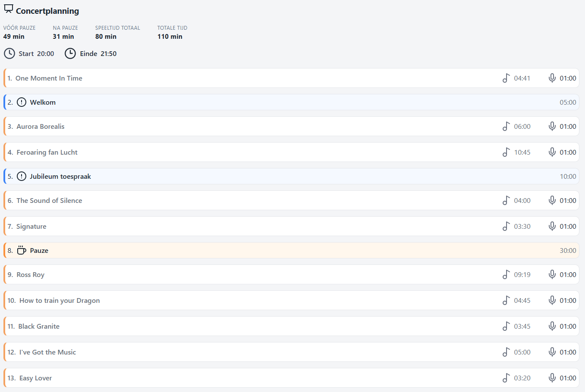585x392 pixels.
Task: Select The Sound of Silence title
Action: point(49,200)
